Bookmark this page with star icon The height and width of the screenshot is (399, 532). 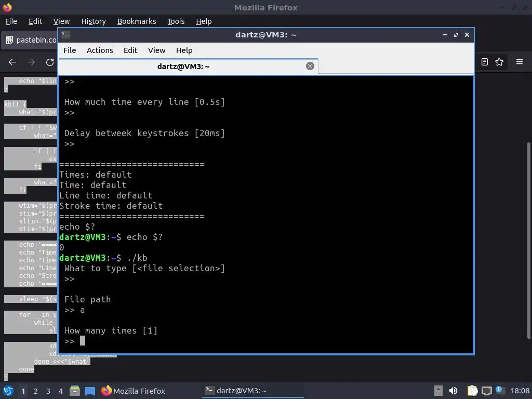coord(499,62)
